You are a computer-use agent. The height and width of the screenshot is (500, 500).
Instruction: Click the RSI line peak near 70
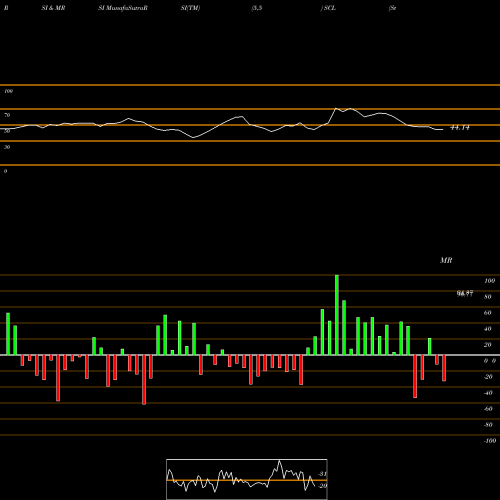coord(336,109)
